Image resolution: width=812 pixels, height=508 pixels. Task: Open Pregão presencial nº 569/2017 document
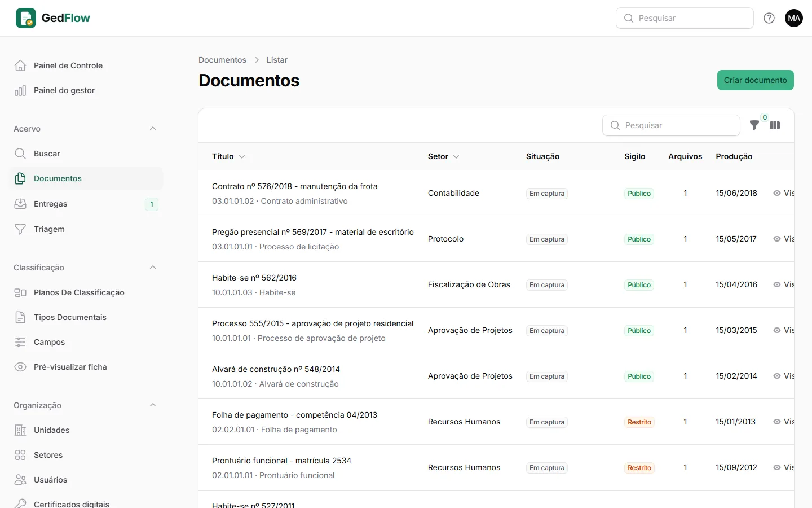click(313, 232)
